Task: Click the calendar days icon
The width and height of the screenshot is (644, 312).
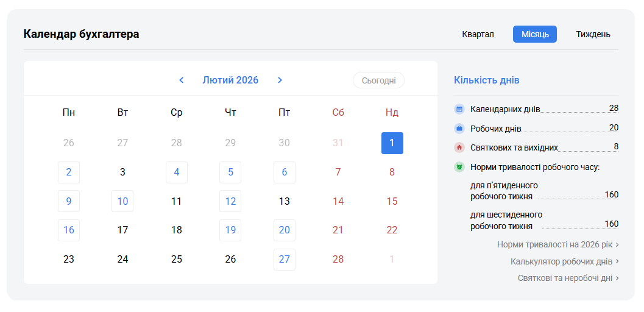Action: 459,109
